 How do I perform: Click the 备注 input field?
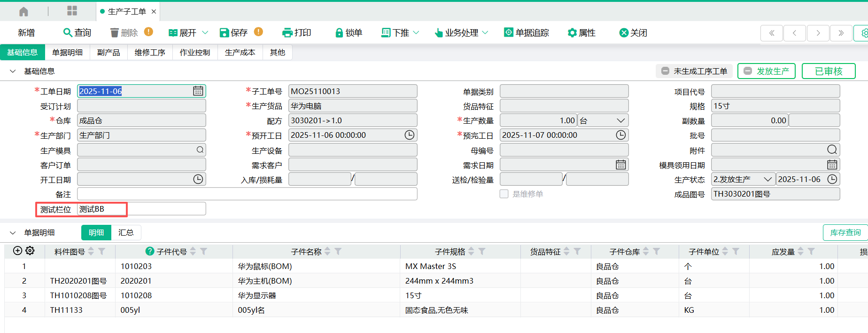pyautogui.click(x=247, y=194)
